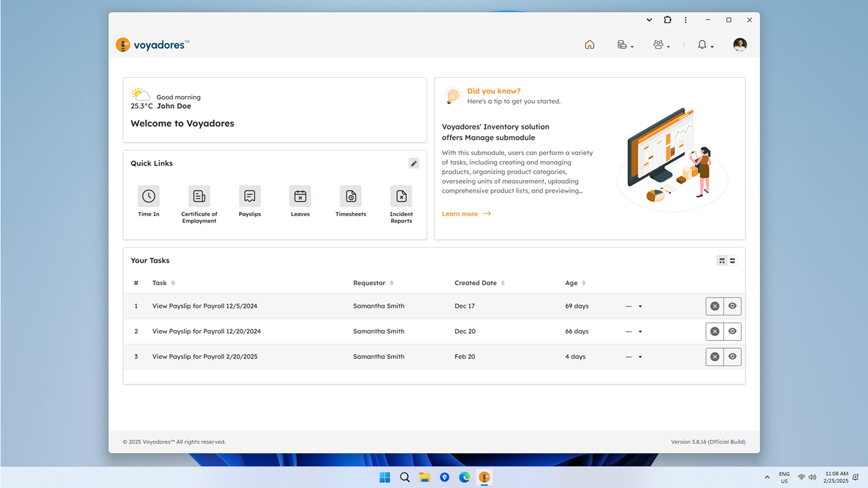Go to the Home dashboard icon
This screenshot has width=868, height=488.
point(589,44)
